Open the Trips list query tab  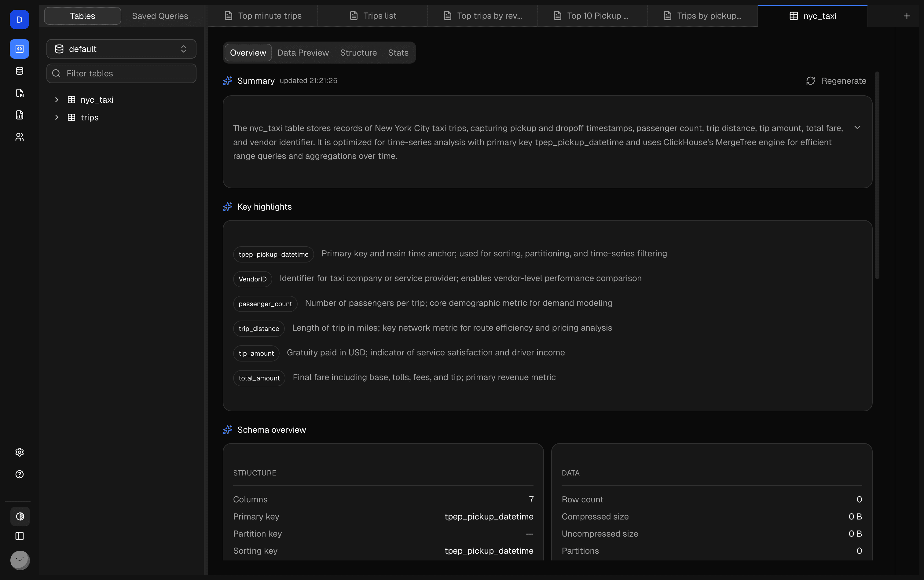[x=373, y=16]
